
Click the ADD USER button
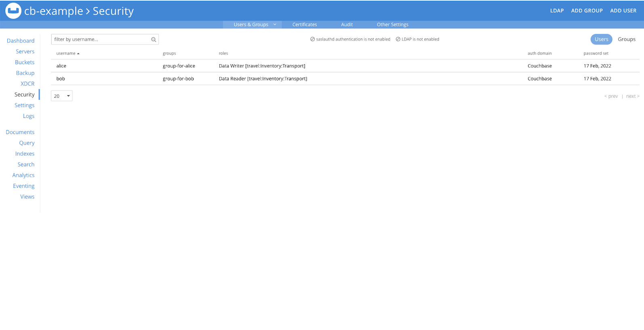(623, 11)
